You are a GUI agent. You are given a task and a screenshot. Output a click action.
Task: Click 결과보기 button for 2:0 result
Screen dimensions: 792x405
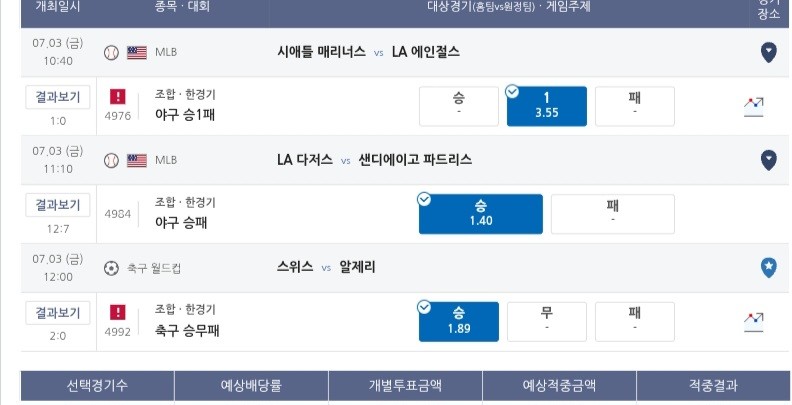coord(58,313)
